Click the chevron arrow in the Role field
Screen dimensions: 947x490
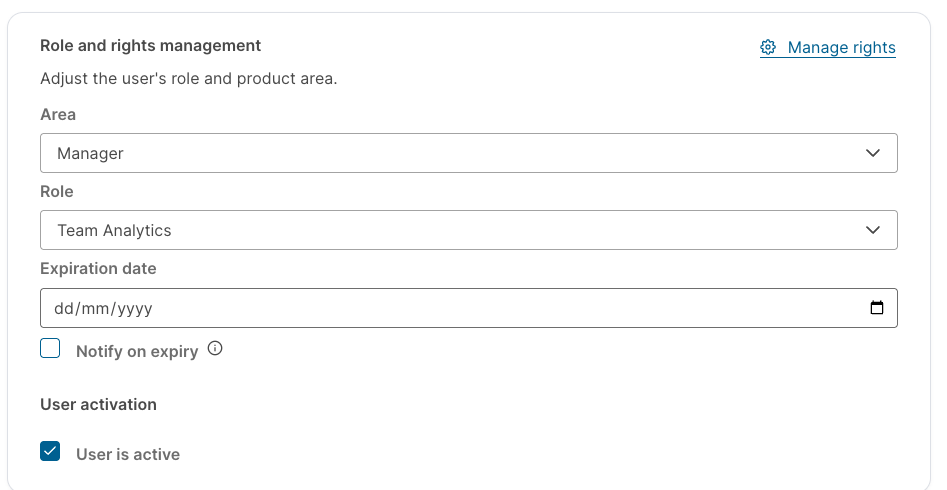(873, 230)
